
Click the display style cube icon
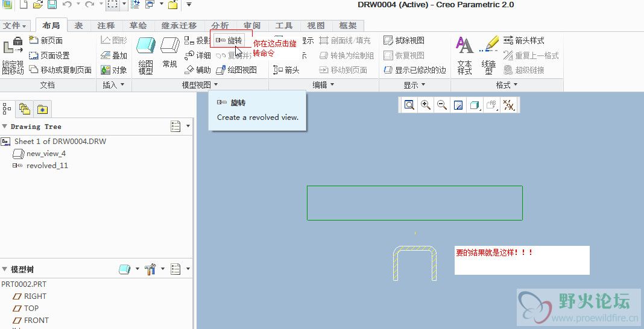[475, 105]
